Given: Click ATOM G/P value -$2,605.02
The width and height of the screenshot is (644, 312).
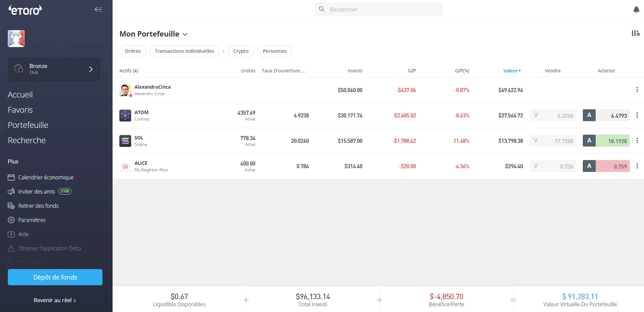Looking at the screenshot, I should pos(404,115).
